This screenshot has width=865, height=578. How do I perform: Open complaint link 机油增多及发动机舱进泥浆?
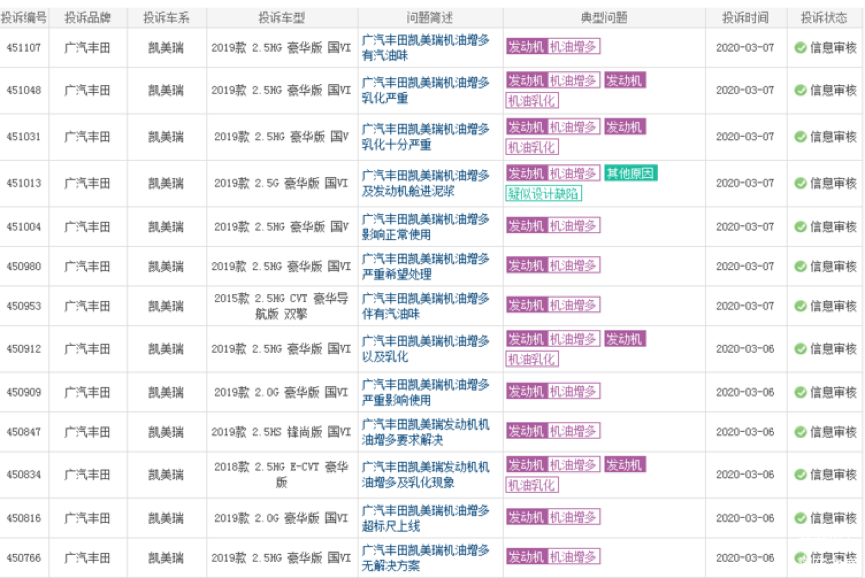[x=425, y=183]
